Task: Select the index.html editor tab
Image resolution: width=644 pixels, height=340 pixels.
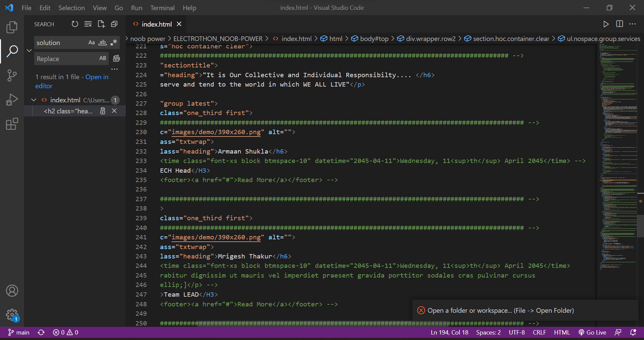Action: click(x=157, y=24)
